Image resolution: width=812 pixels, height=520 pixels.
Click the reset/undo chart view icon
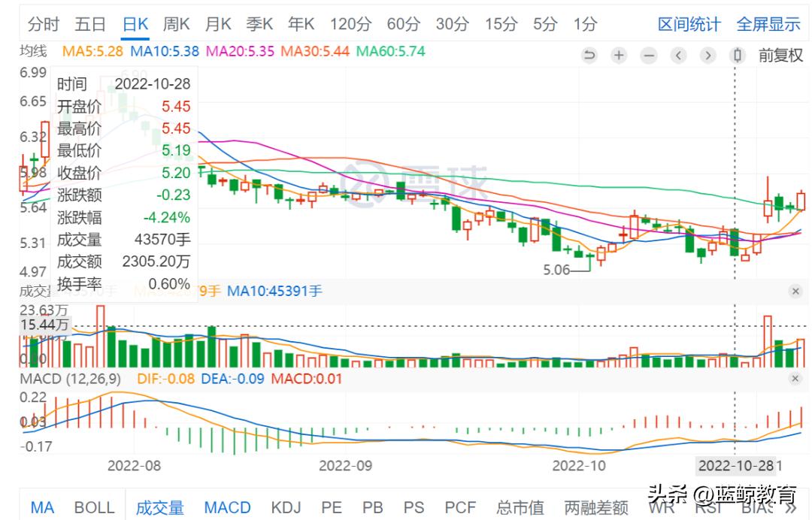(589, 56)
